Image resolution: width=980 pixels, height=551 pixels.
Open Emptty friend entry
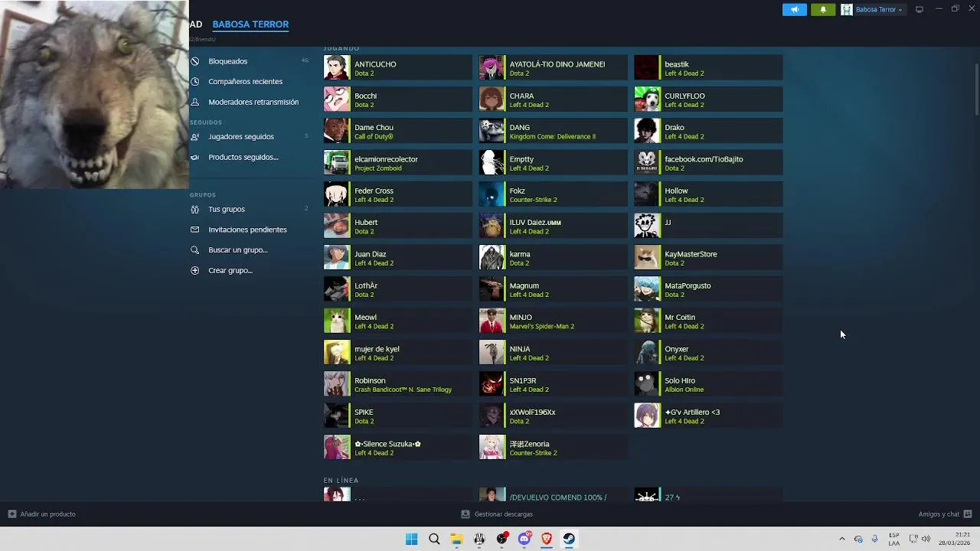(554, 162)
